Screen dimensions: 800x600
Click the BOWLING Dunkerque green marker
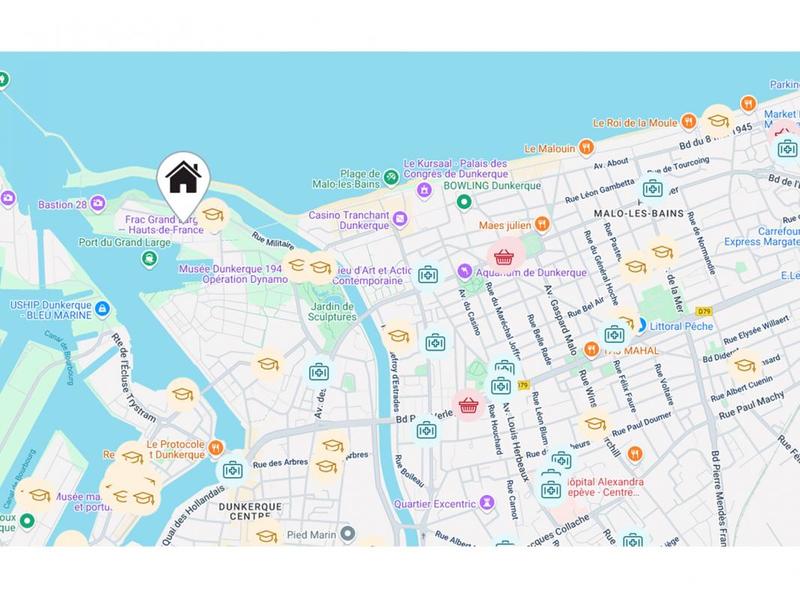pyautogui.click(x=464, y=202)
